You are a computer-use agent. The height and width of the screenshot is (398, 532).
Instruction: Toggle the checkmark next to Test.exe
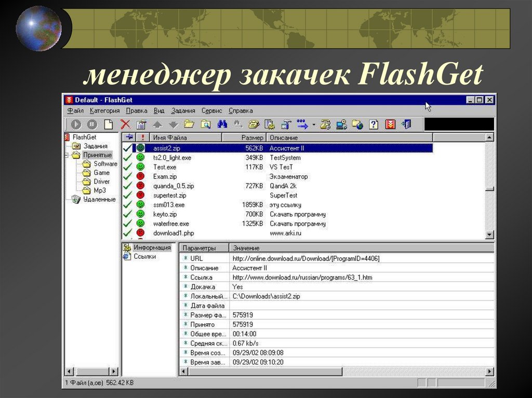click(x=126, y=167)
